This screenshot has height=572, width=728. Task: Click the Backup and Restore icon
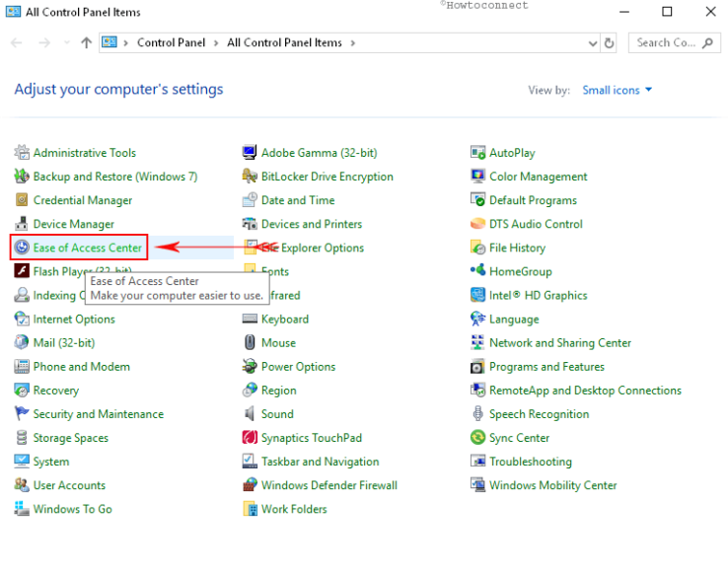click(22, 176)
